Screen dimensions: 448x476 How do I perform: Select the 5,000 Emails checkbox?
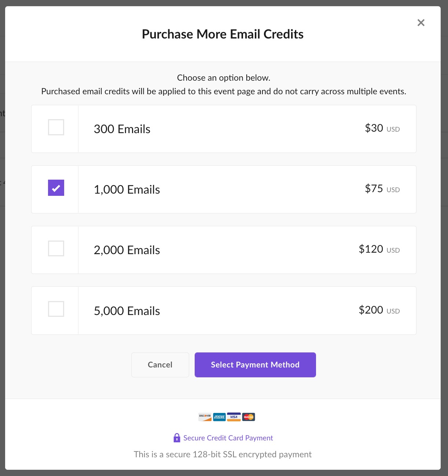[x=56, y=309]
